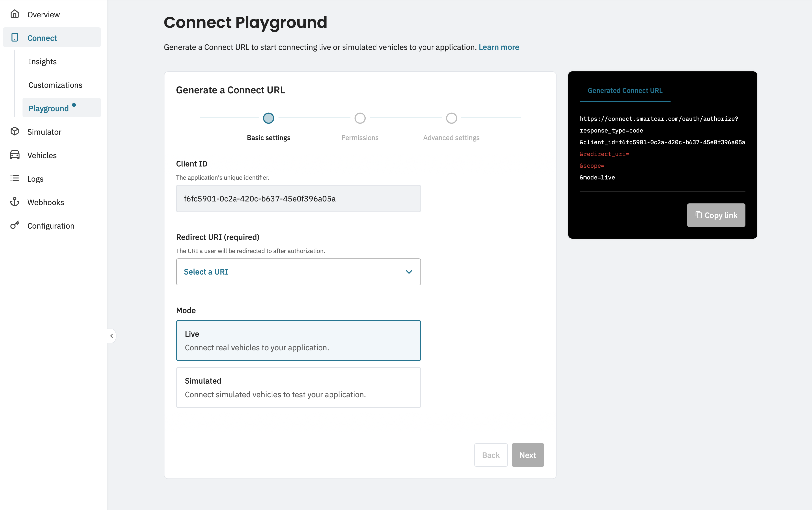Open Webhooks in the sidebar
The height and width of the screenshot is (510, 812).
[52, 202]
